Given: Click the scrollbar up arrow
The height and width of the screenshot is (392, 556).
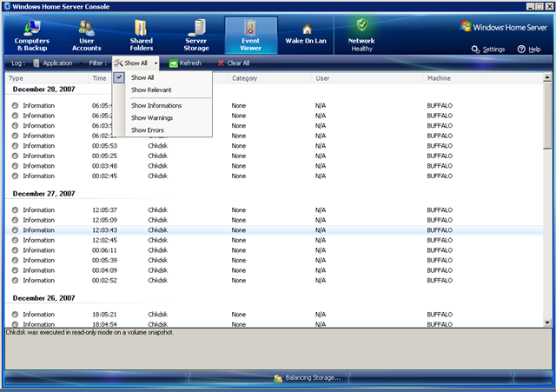Looking at the screenshot, I should (547, 77).
